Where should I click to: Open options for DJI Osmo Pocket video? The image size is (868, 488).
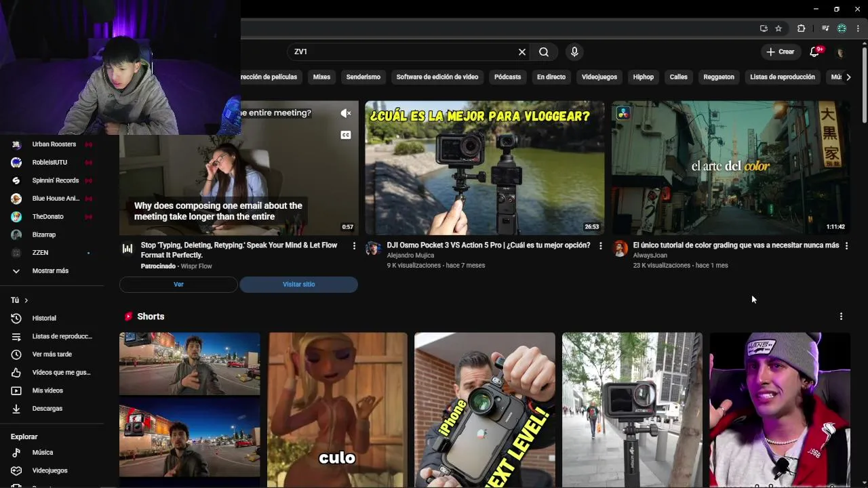(x=600, y=246)
